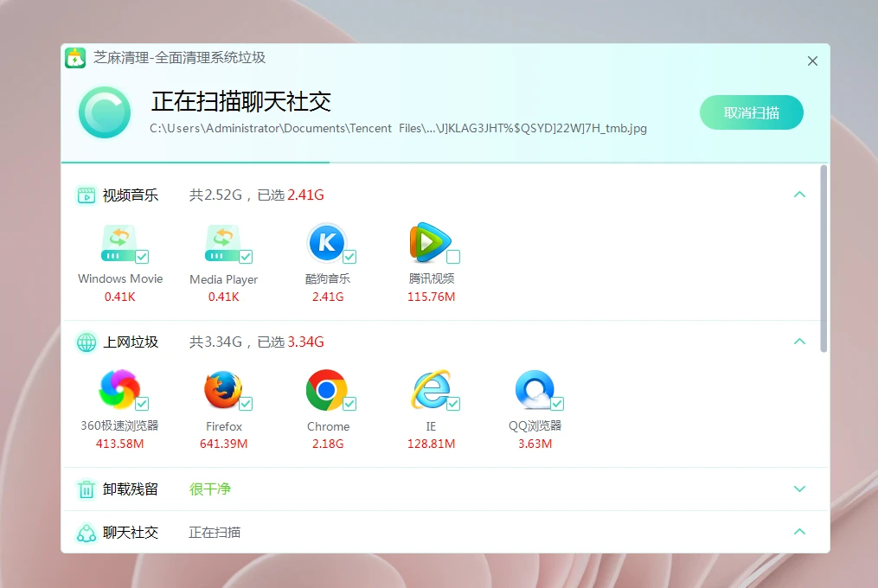Click the 酷狗音乐 app icon

coord(326,243)
